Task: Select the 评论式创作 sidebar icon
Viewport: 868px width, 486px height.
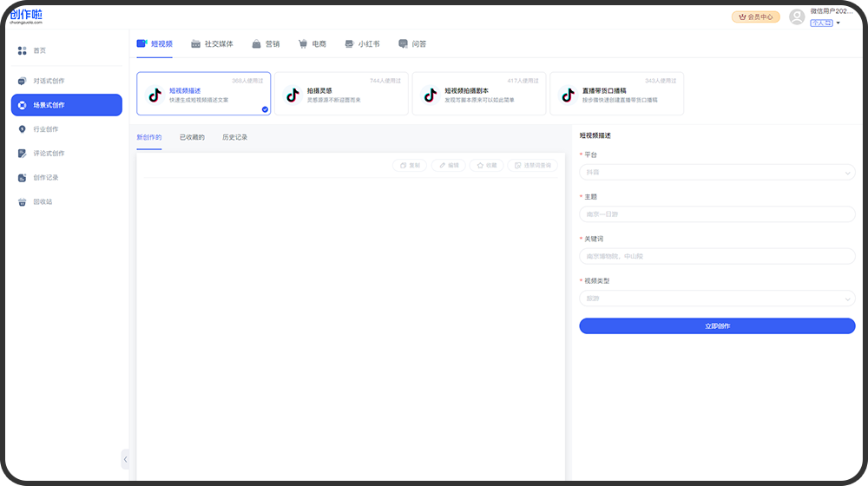Action: point(23,154)
